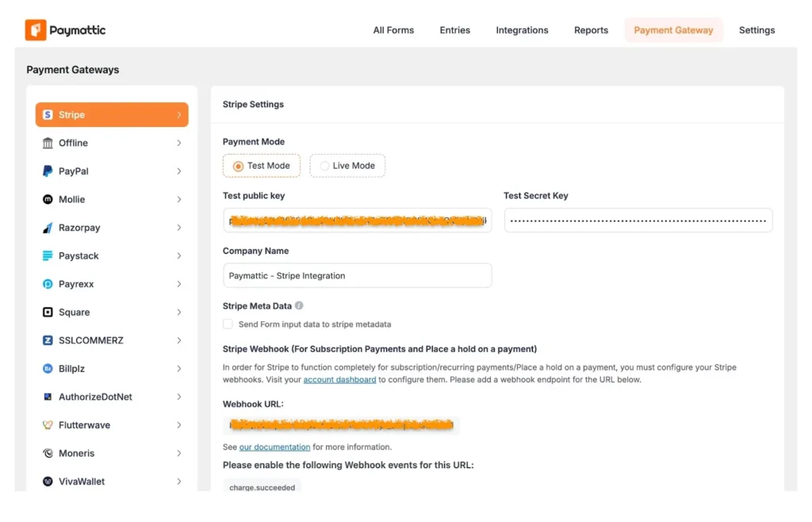Click the Square gateway icon
Screen dimensions: 812x522
pyautogui.click(x=48, y=313)
